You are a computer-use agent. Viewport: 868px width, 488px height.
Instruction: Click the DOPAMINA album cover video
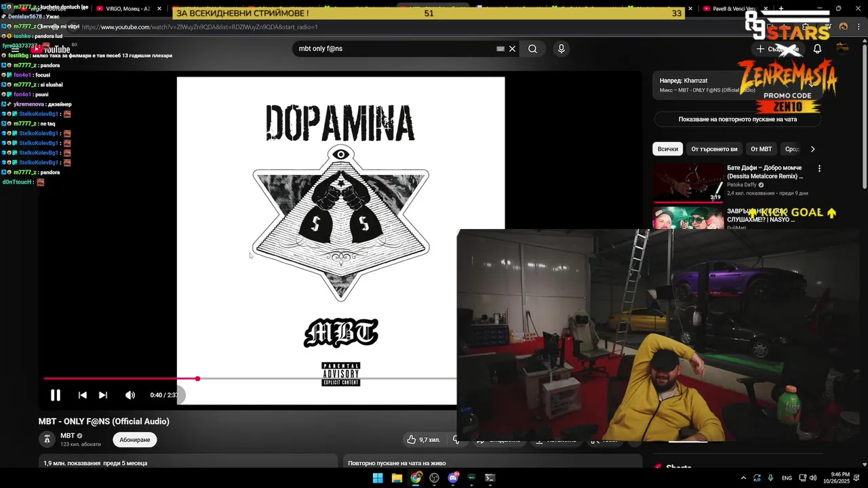(340, 241)
